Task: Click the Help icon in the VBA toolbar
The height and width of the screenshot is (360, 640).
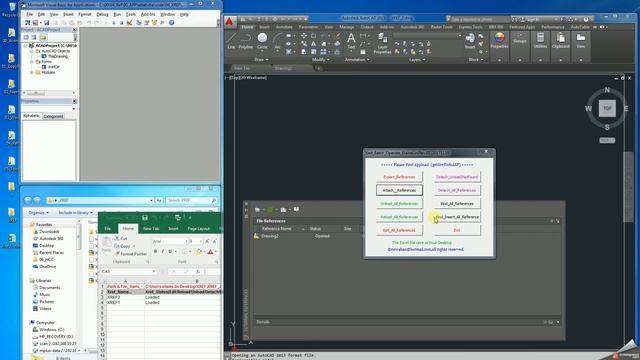Action: [172, 23]
